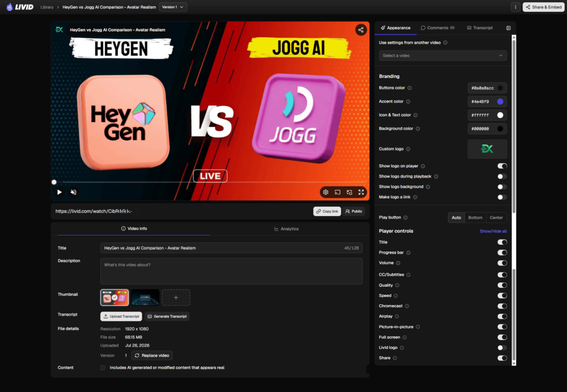
Task: Click the Replace video button
Action: (152, 355)
